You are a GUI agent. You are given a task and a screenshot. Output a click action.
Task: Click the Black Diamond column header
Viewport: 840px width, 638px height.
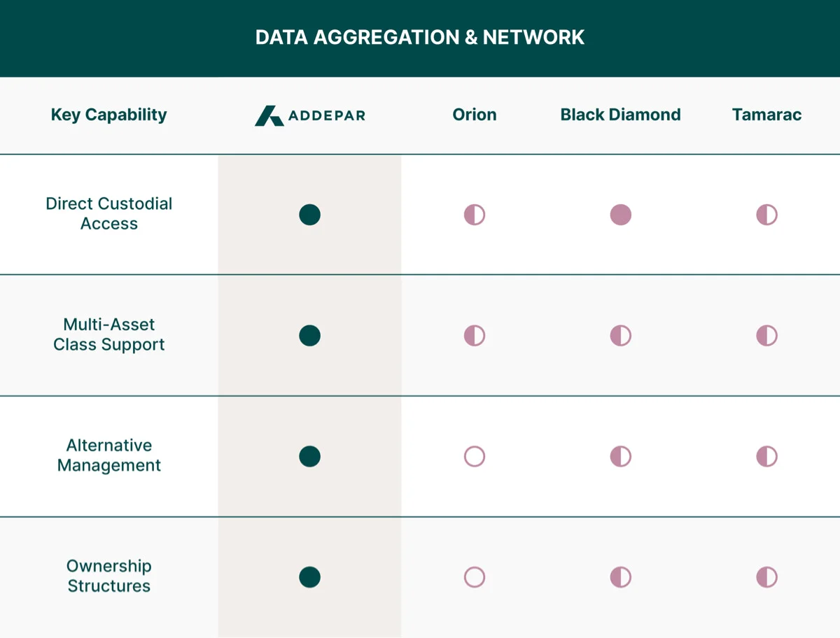621,115
